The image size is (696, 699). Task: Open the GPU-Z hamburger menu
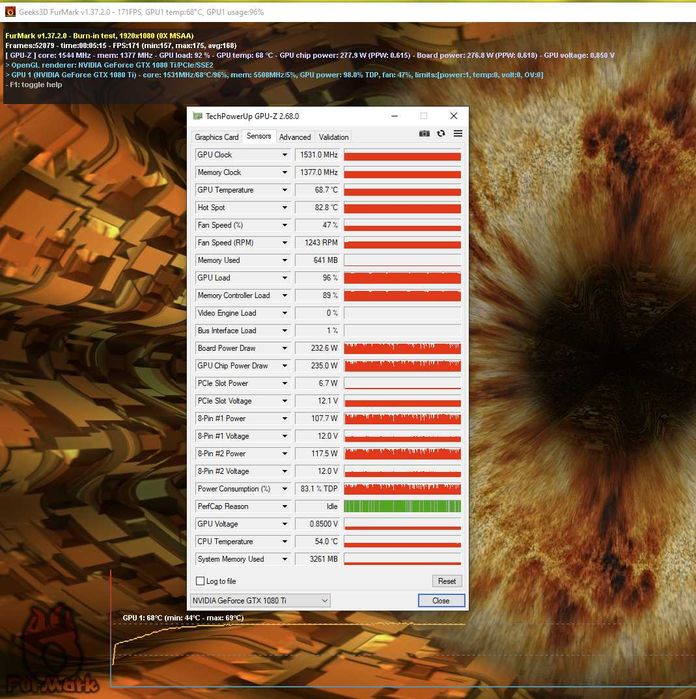tap(458, 134)
